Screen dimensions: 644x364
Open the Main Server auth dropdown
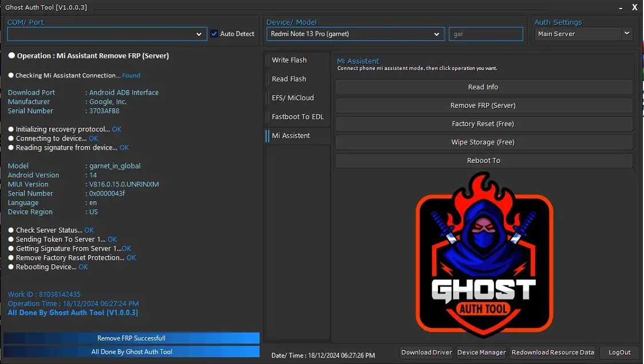coord(626,34)
